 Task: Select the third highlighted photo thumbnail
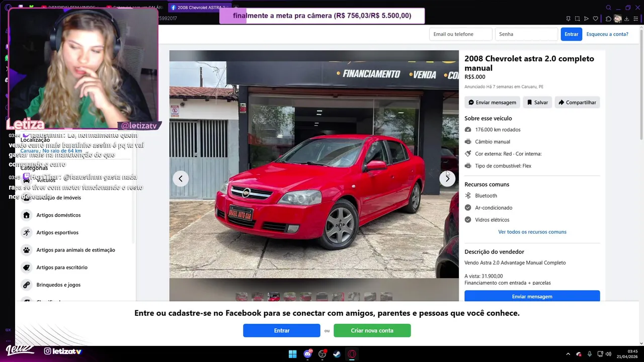tap(274, 297)
